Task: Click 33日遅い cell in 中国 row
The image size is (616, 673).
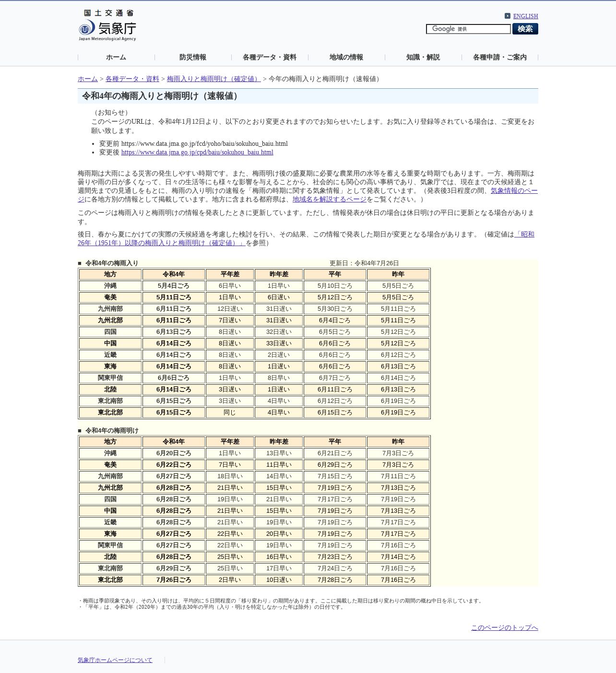Action: (x=279, y=343)
